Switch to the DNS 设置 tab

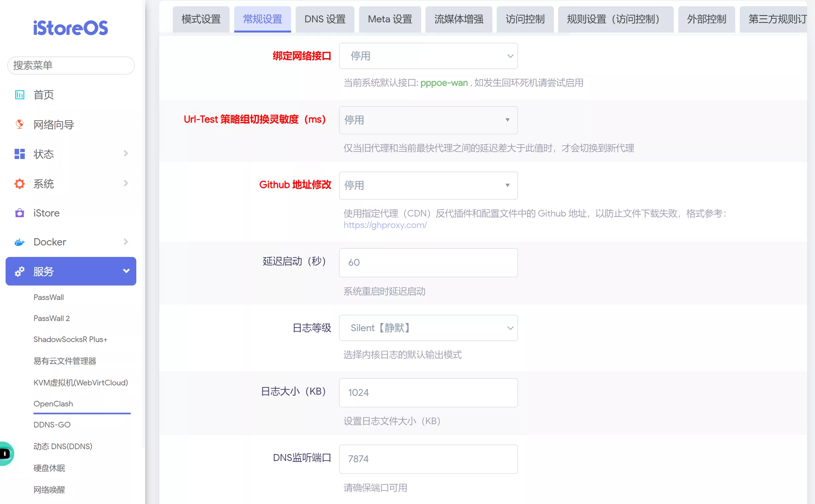(x=325, y=19)
